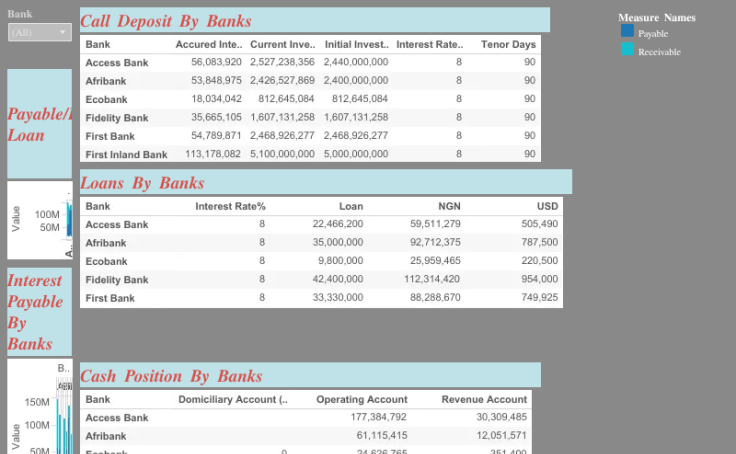Click Interest Rate% header in Loans table

(230, 207)
